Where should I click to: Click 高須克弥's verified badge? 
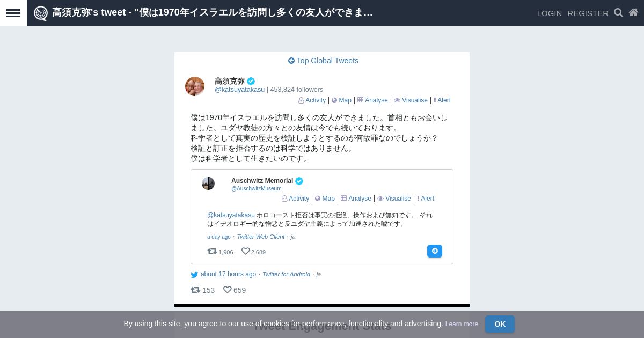251,81
